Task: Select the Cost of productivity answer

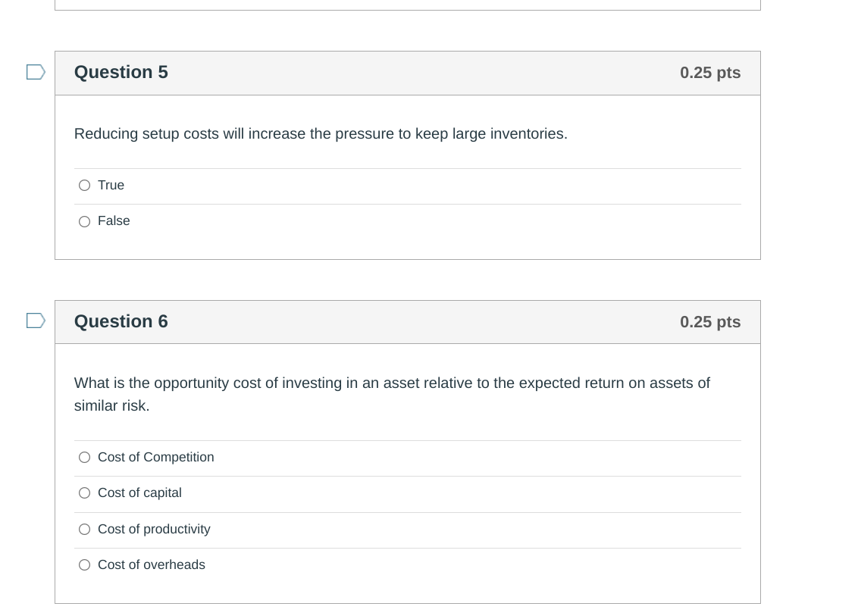Action: 84,529
